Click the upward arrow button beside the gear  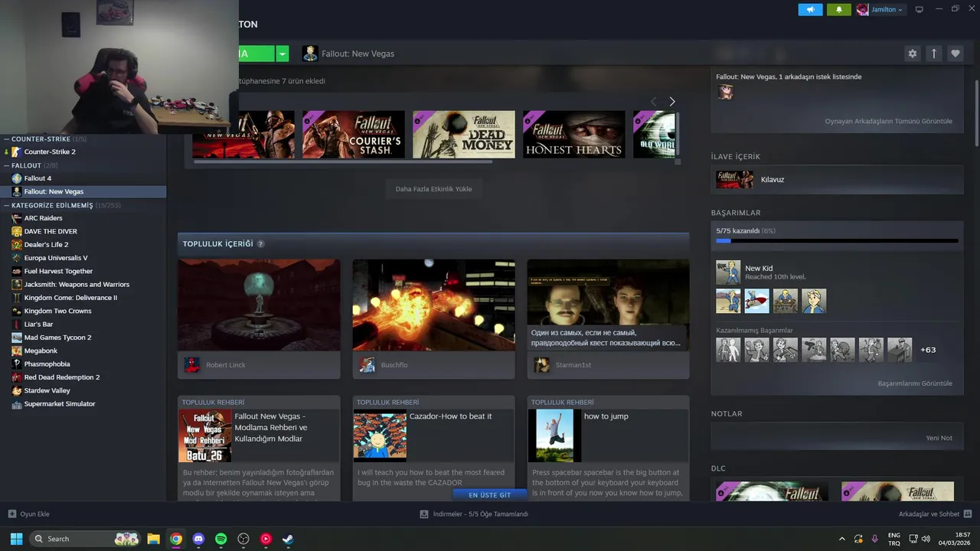pyautogui.click(x=933, y=54)
